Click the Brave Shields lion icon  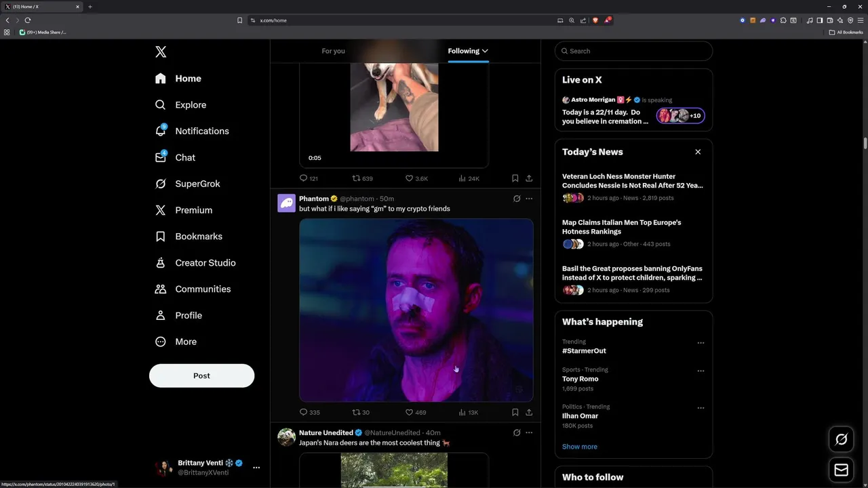coord(595,20)
